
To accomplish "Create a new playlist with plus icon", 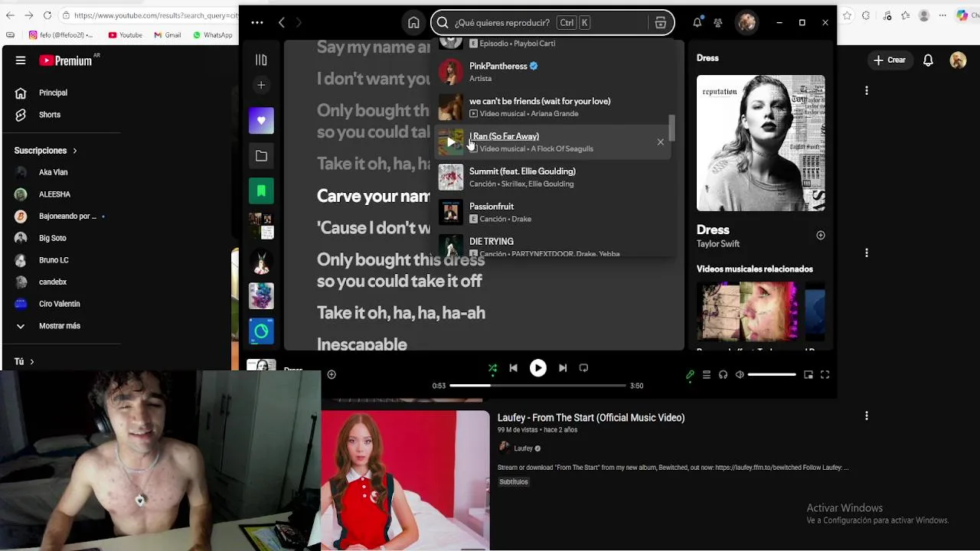I will click(261, 85).
